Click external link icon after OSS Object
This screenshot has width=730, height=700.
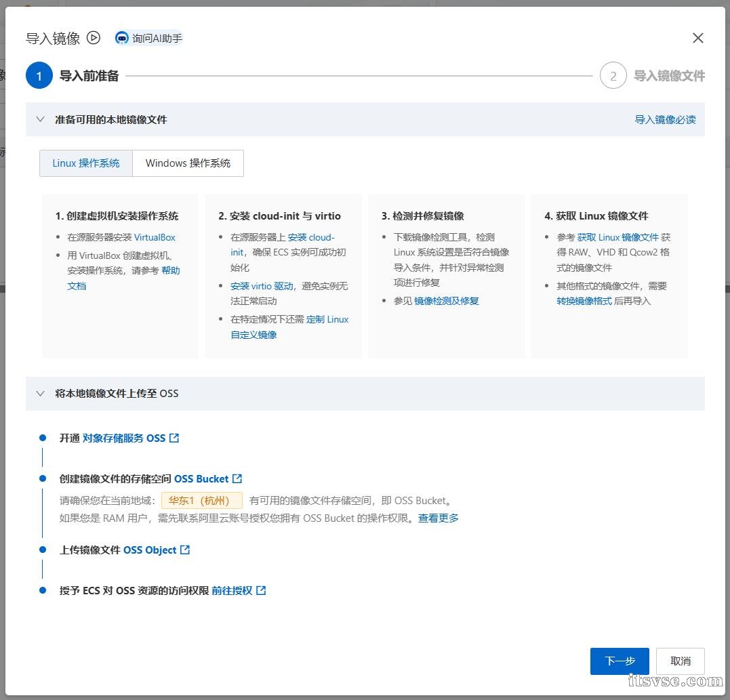pyautogui.click(x=185, y=550)
